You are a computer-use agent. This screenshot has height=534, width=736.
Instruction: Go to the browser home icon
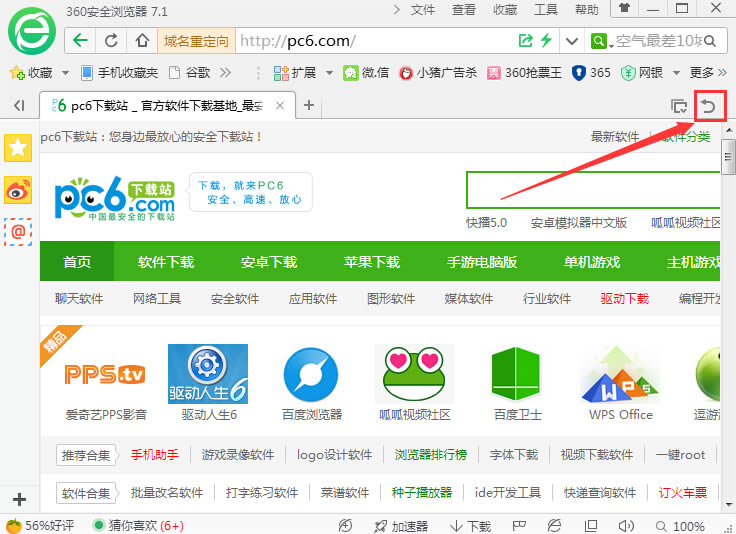(142, 40)
